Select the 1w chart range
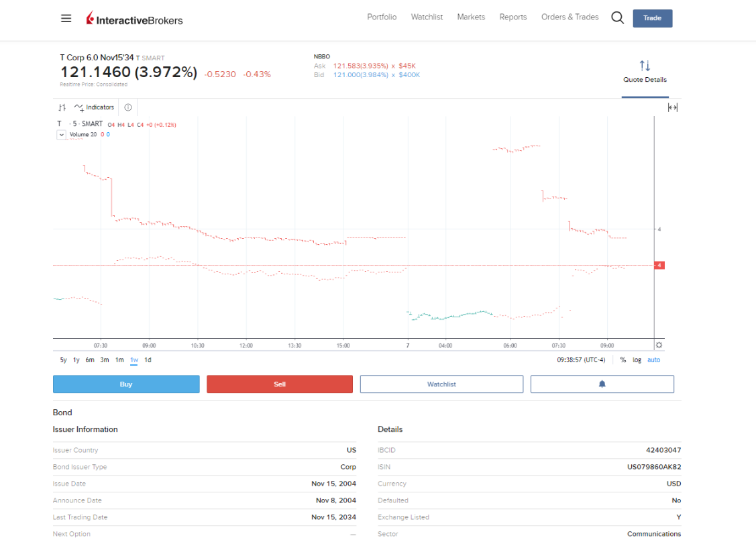Image resolution: width=756 pixels, height=544 pixels. (x=134, y=360)
